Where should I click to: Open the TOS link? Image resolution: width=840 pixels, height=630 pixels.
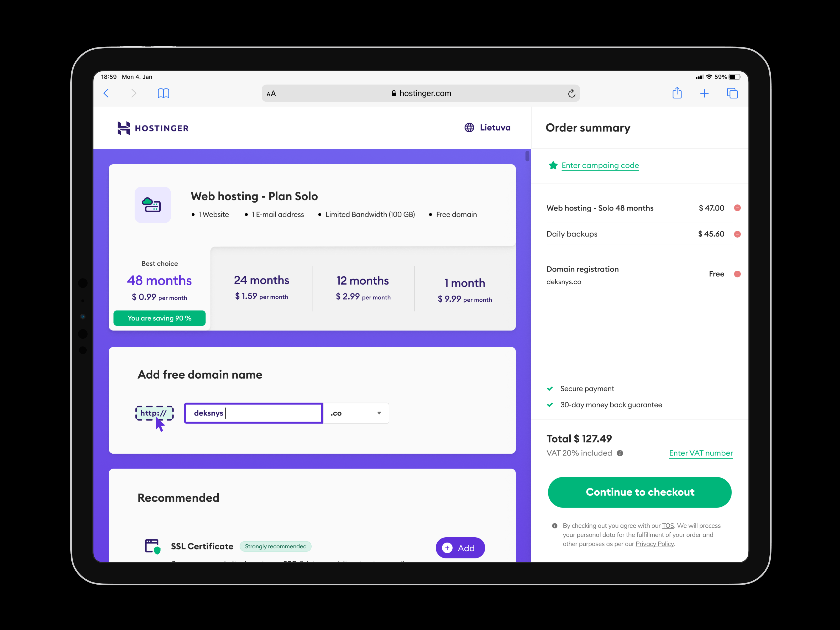click(x=668, y=526)
